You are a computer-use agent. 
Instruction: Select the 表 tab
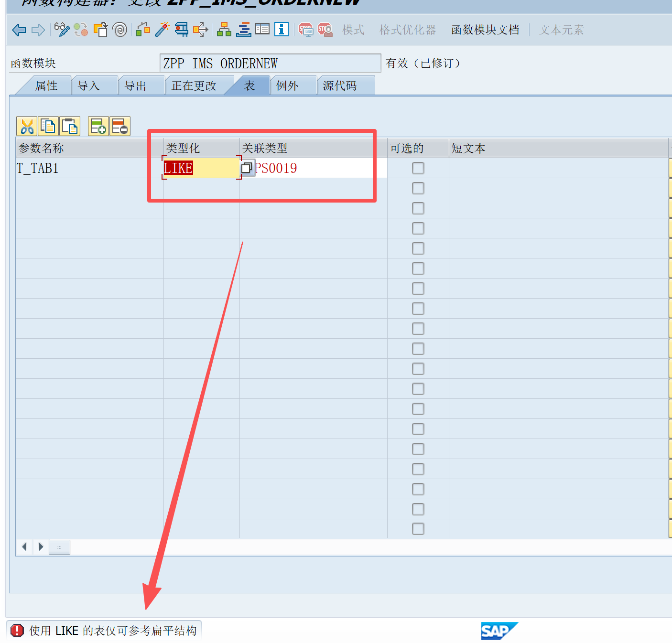coord(249,86)
